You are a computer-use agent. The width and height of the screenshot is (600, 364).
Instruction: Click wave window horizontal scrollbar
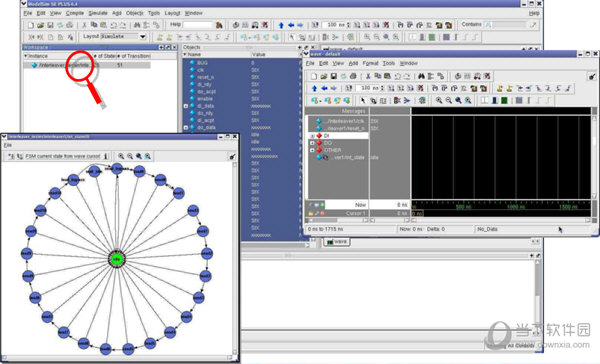tap(501, 220)
